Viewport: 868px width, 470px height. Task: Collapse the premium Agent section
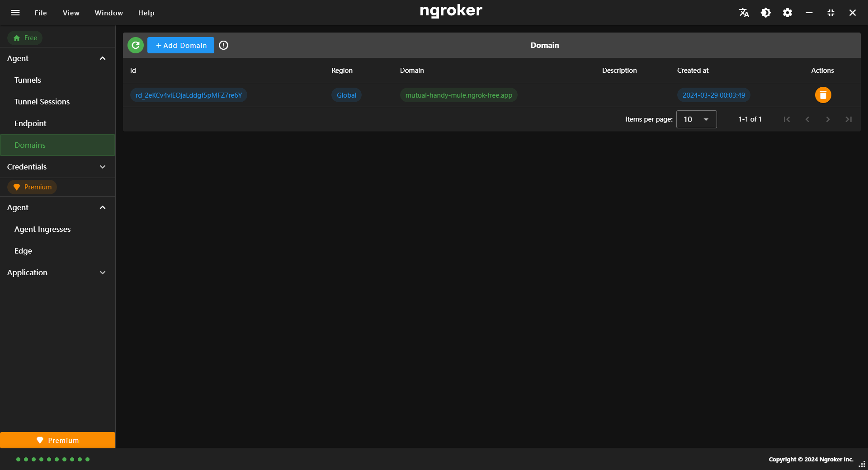(57, 207)
